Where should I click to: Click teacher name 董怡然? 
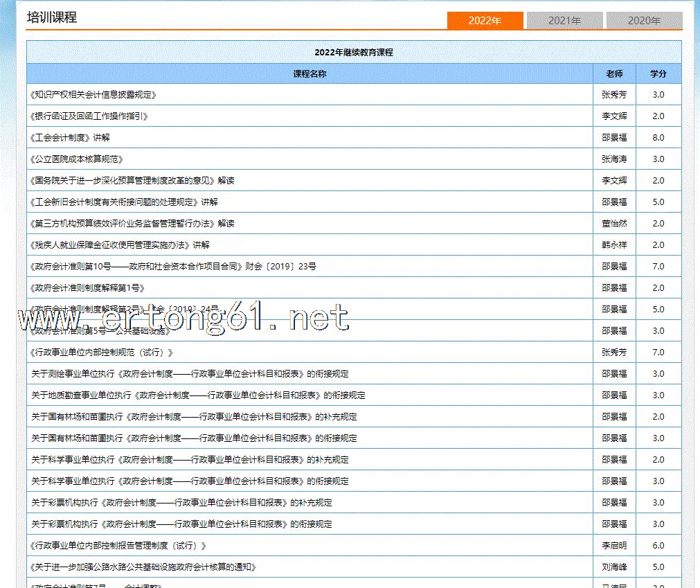[x=613, y=224]
